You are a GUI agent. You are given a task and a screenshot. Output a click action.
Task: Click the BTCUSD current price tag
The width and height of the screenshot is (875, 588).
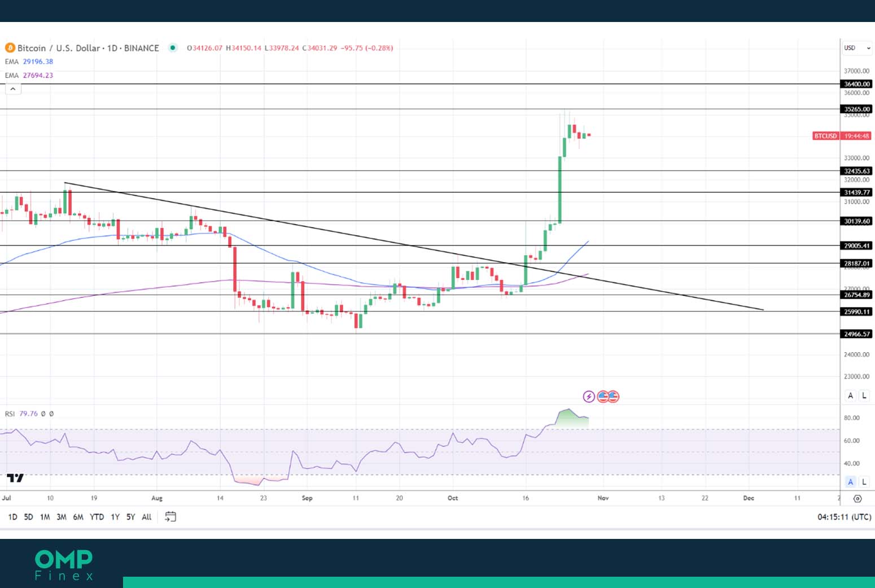click(825, 136)
